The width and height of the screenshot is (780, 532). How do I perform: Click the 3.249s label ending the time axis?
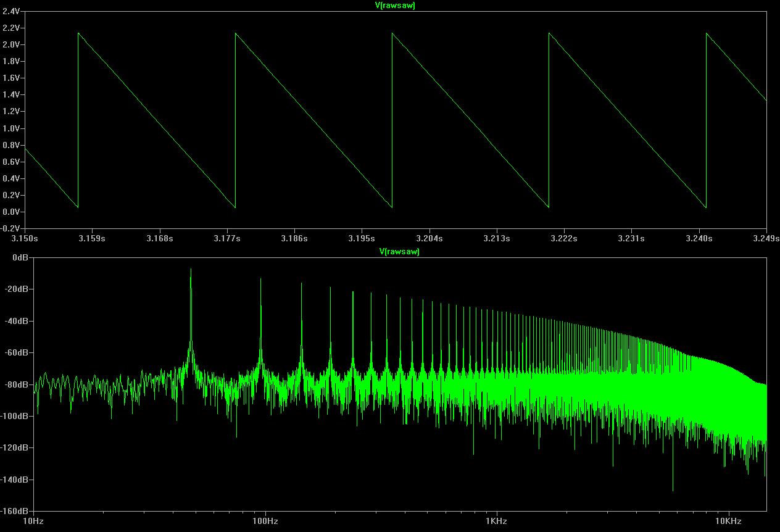click(x=766, y=238)
